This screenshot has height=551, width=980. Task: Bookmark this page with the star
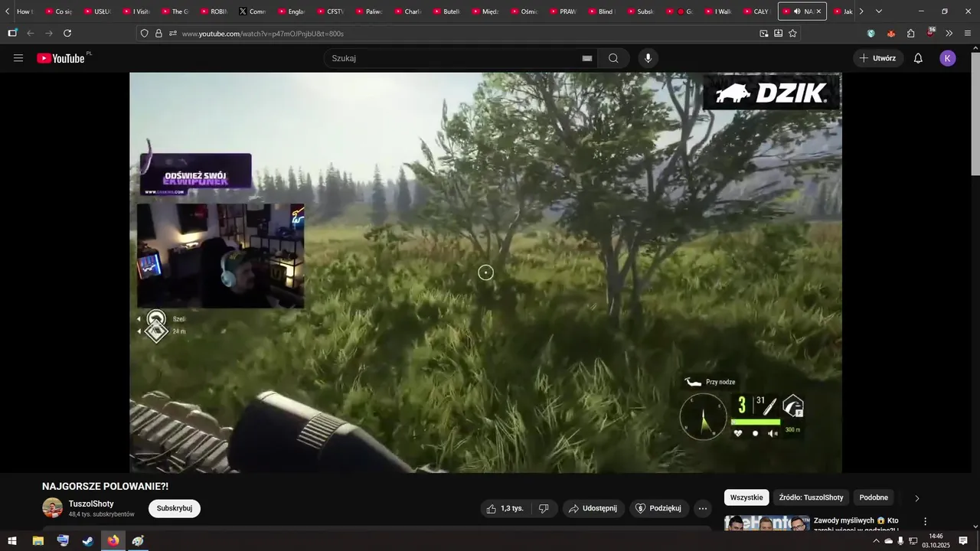pyautogui.click(x=792, y=34)
